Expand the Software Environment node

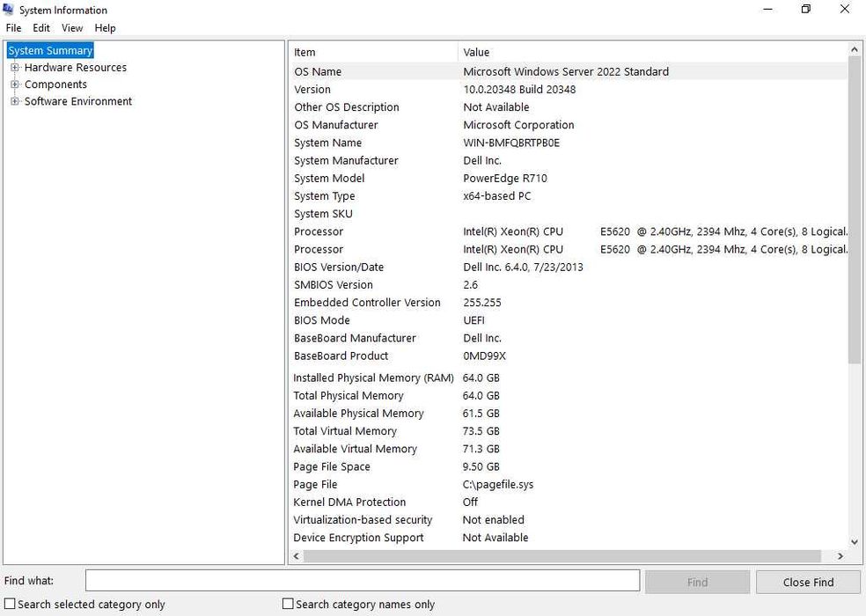(14, 101)
